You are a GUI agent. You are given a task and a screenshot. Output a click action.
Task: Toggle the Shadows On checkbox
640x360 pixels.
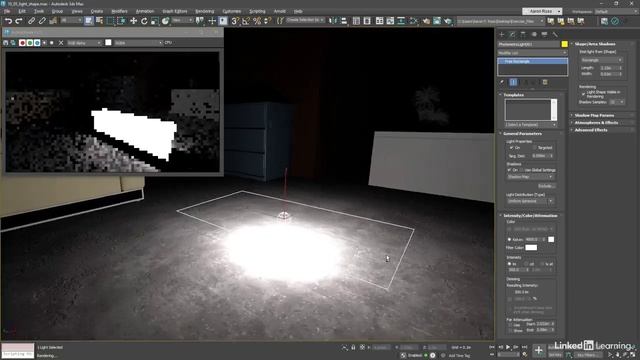tap(509, 170)
